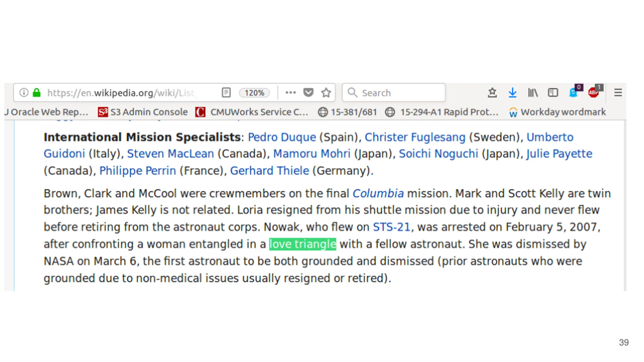Screen dimensions: 644x362
Task: Click the green secure connection padlock
Action: (37, 93)
